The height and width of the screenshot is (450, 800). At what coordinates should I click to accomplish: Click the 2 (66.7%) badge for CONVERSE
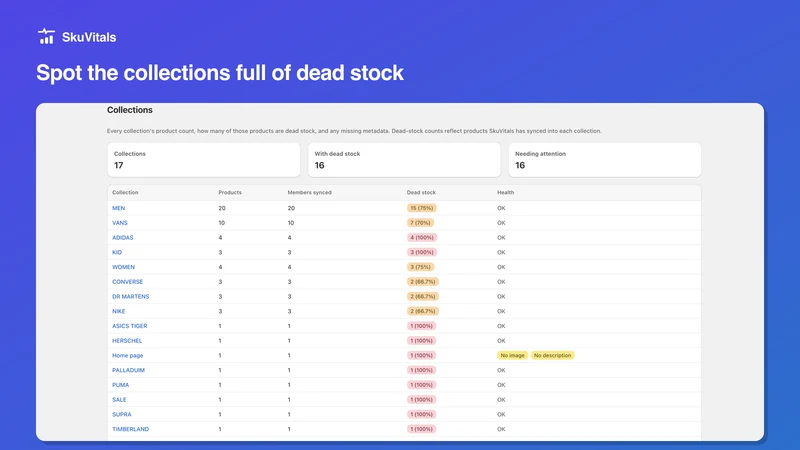point(423,282)
